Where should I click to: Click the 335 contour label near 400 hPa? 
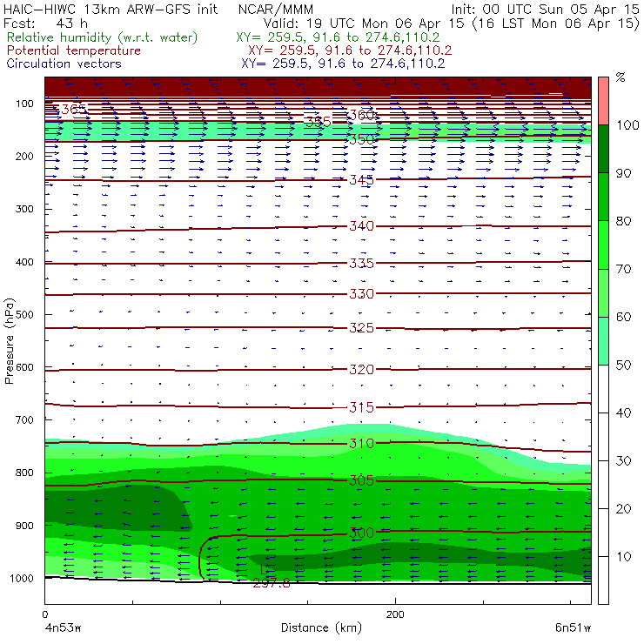tap(361, 264)
